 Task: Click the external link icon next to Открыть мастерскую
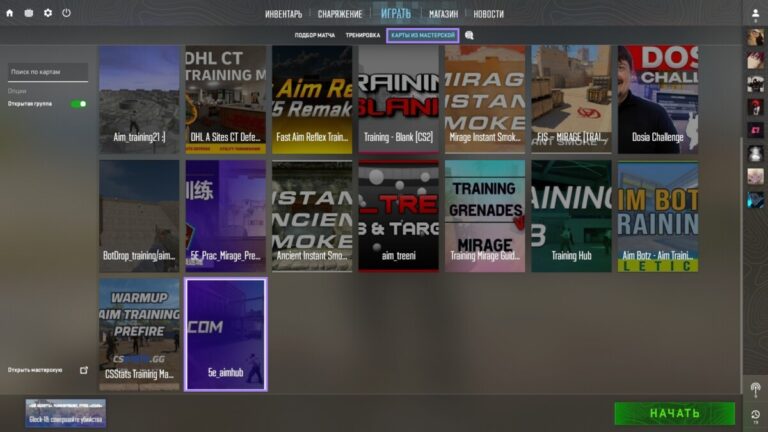[84, 370]
